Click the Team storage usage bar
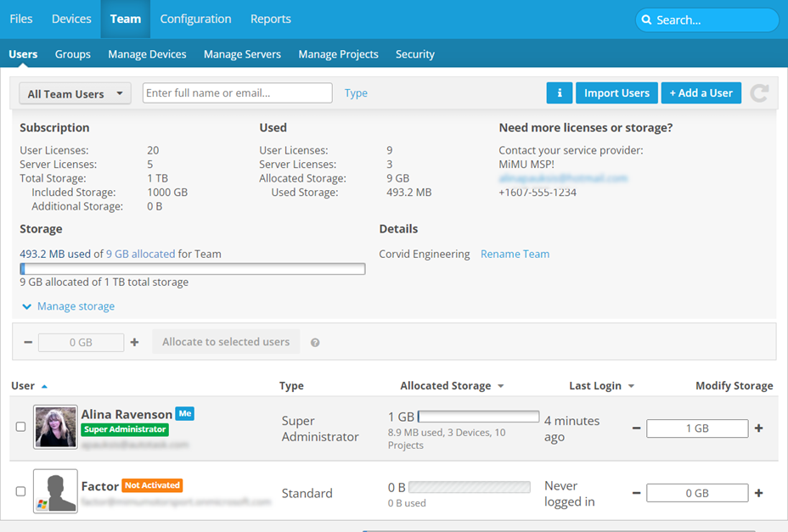Viewport: 788px width, 532px height. [193, 269]
